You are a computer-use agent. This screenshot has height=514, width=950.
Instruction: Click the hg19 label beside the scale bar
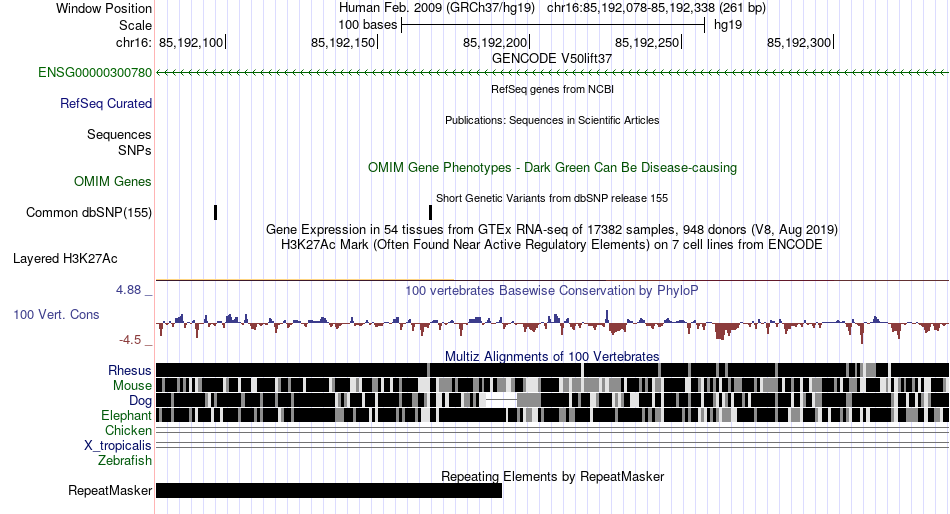728,25
